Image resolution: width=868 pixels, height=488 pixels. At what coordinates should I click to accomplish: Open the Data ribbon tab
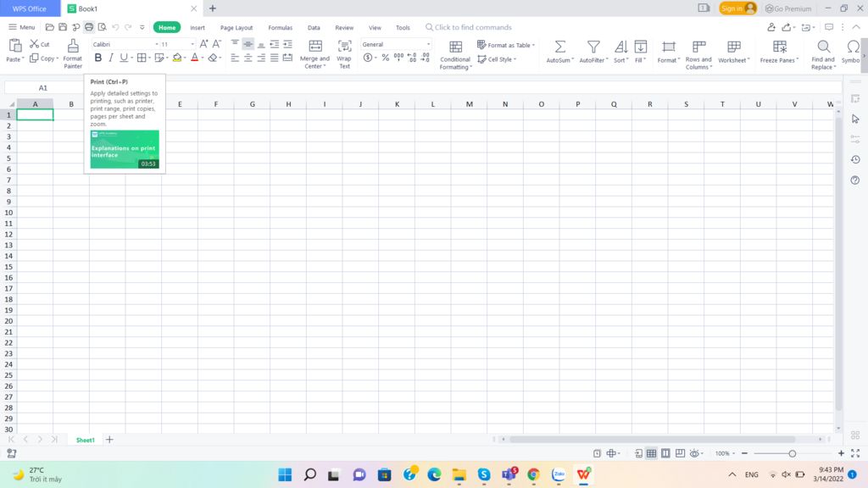click(314, 27)
